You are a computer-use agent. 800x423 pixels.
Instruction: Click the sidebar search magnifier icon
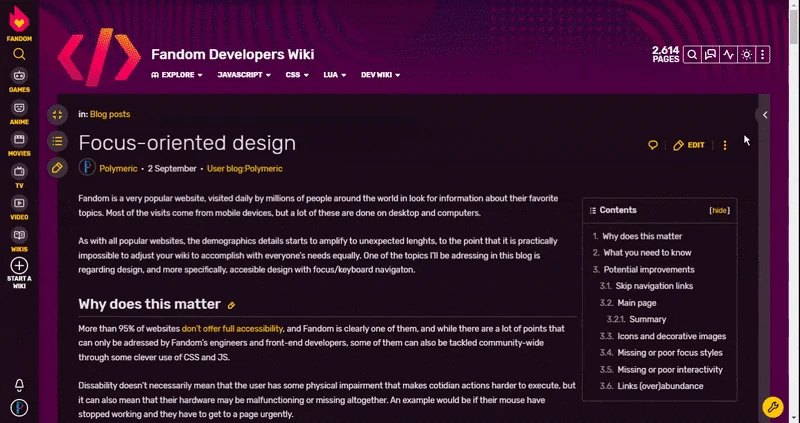[x=19, y=54]
